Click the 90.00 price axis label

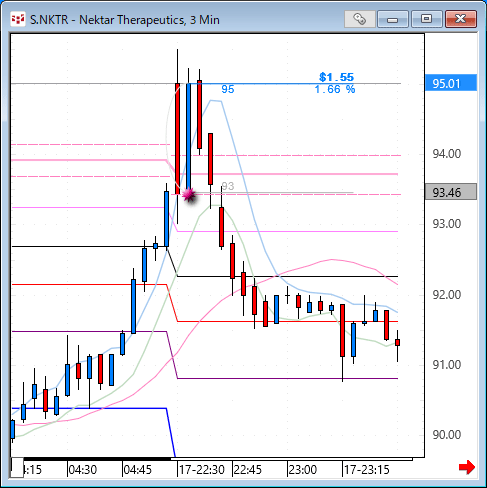tap(447, 435)
